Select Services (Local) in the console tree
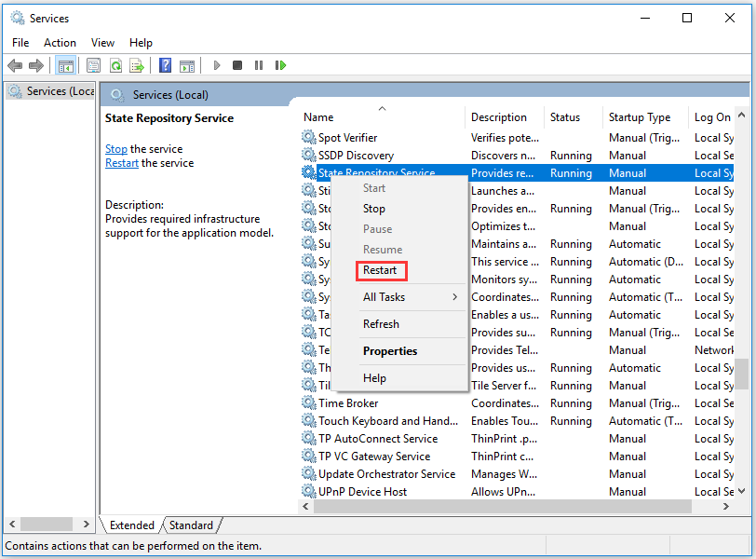The image size is (756, 559). click(51, 91)
